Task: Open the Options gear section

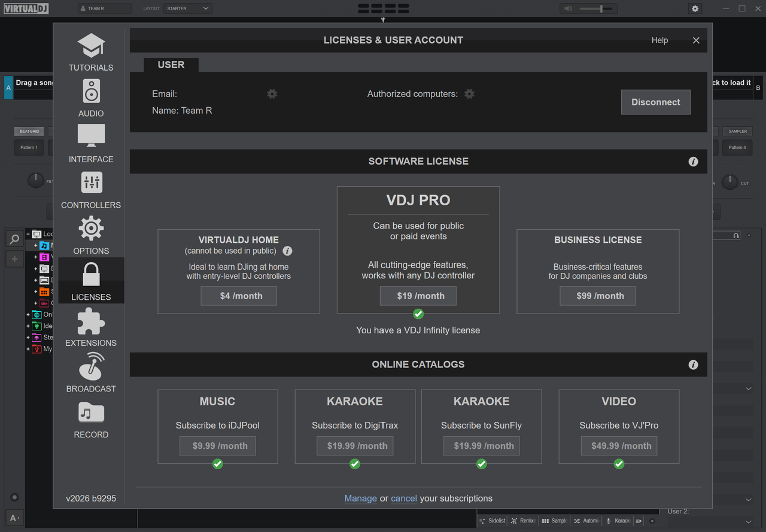Action: 91,236
